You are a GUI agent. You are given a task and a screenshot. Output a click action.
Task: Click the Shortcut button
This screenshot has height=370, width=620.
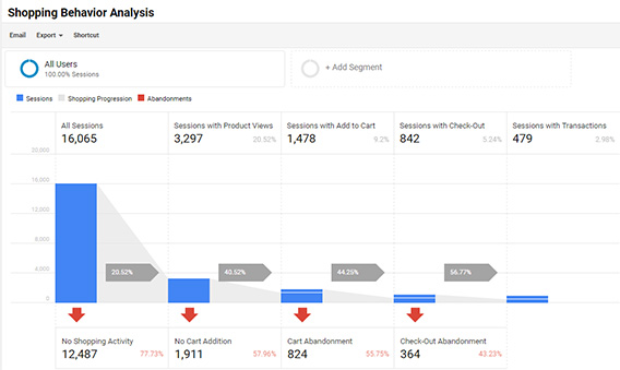click(86, 35)
